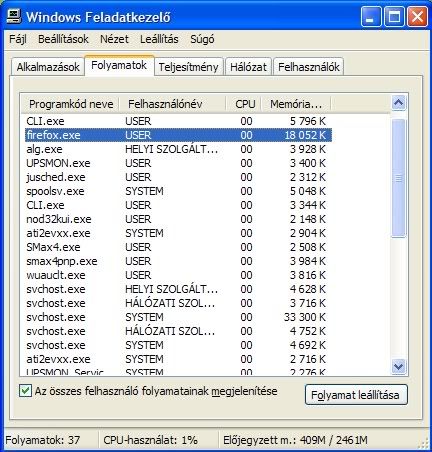Select the CLI.exe row using 3 344 K
432x452 pixels.
[x=178, y=205]
